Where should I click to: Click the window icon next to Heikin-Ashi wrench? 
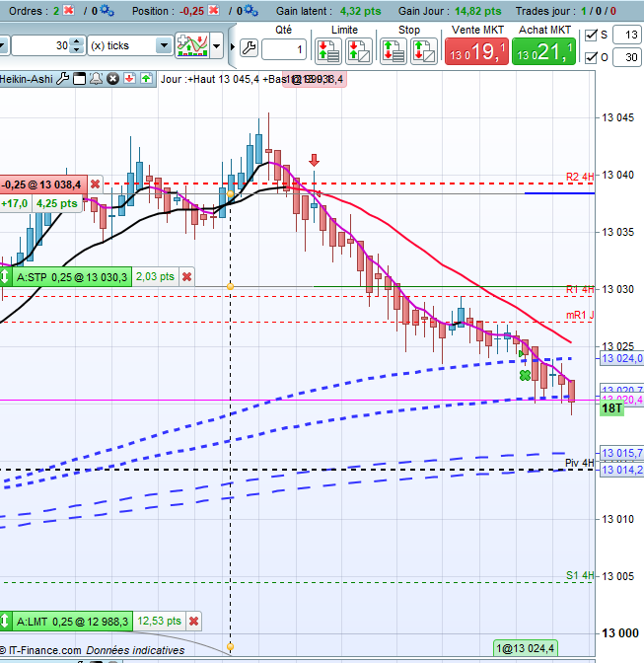pyautogui.click(x=80, y=79)
